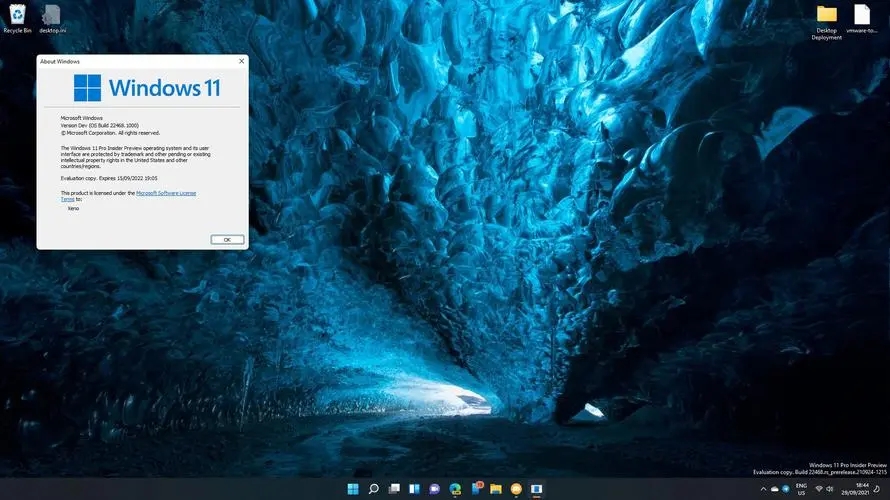Open File Explorer from the taskbar
The image size is (890, 500).
point(496,489)
